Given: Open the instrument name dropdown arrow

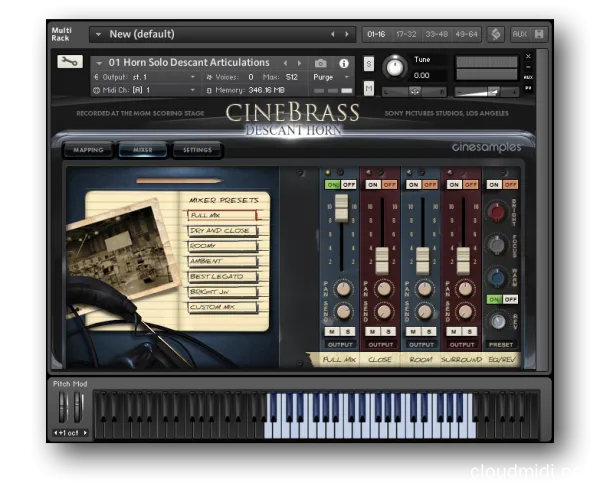Looking at the screenshot, I should (99, 63).
